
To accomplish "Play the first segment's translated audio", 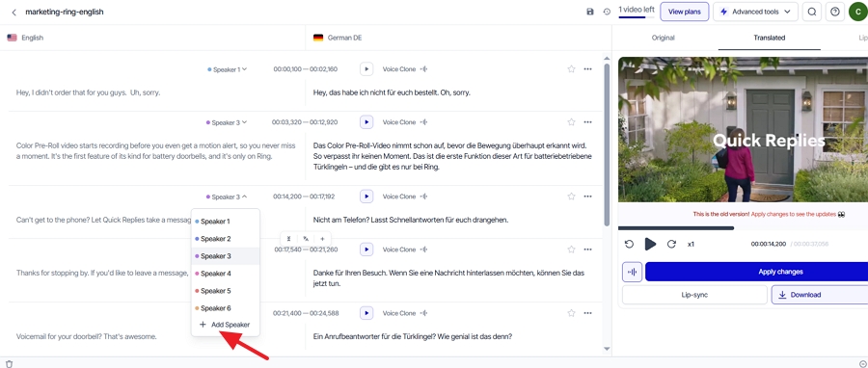I will click(x=366, y=69).
